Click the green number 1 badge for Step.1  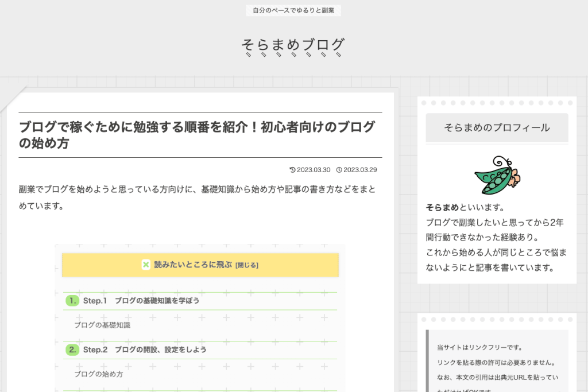click(72, 300)
